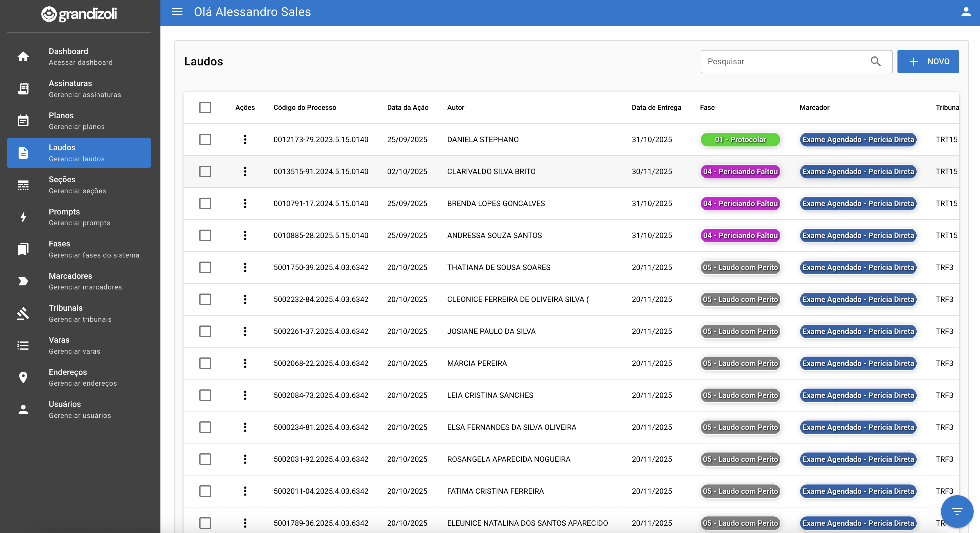This screenshot has height=533, width=980.
Task: Open actions menu for CLARIVALDO SILVA BRITO
Action: coord(245,171)
